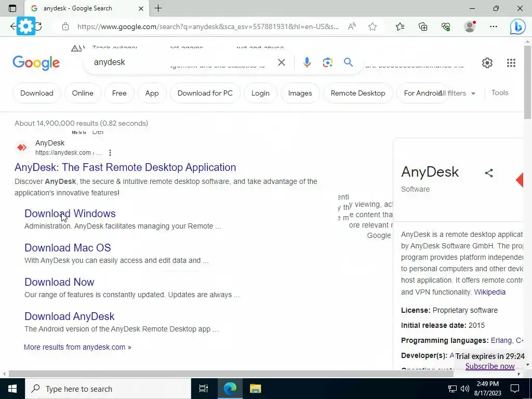The height and width of the screenshot is (399, 532).
Task: Open the notifications center
Action: point(515,389)
